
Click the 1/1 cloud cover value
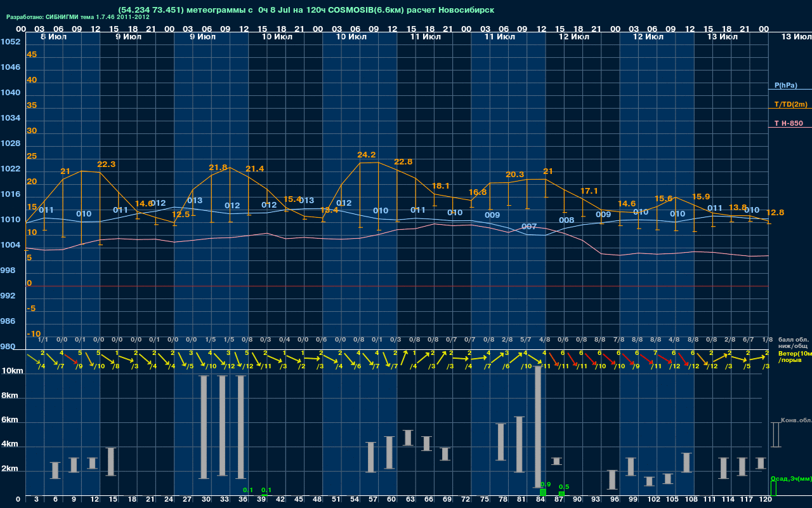[43, 340]
